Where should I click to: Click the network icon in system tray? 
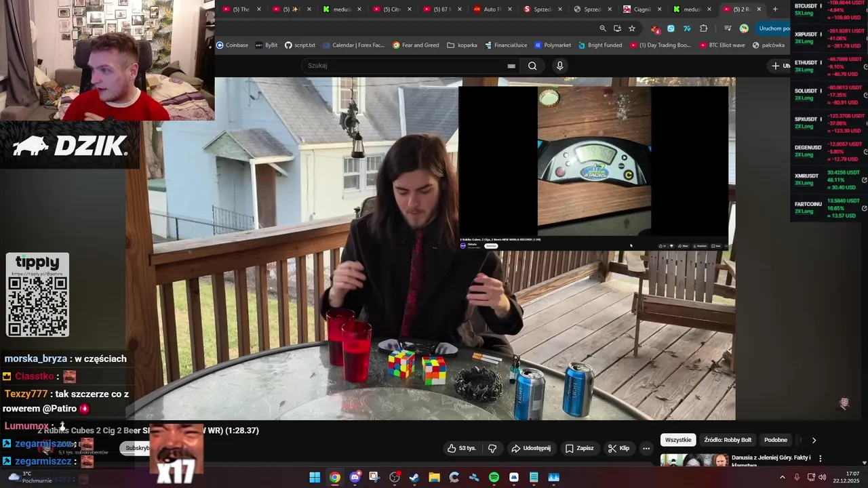(811, 477)
